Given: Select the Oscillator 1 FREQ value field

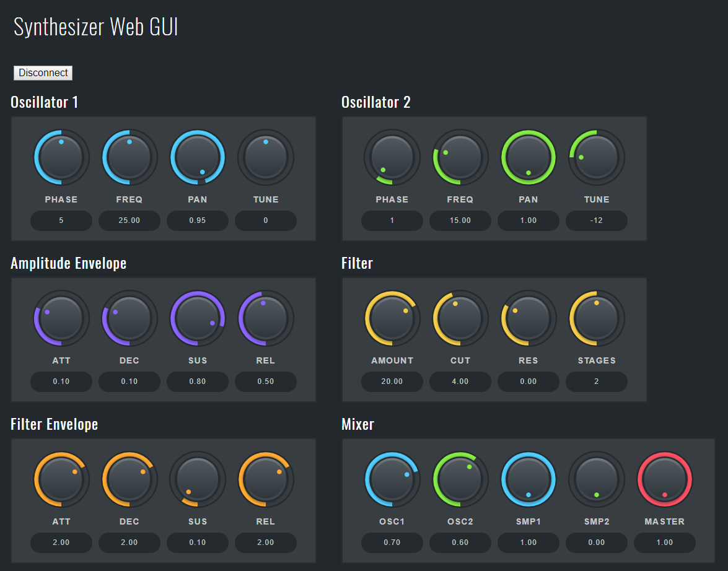Looking at the screenshot, I should (x=129, y=220).
